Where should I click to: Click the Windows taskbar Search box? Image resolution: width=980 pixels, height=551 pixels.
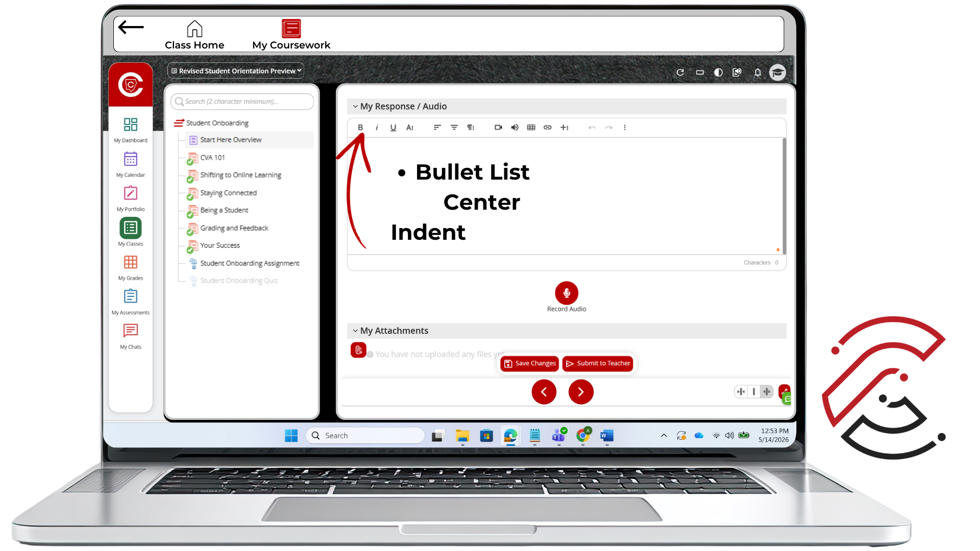pyautogui.click(x=365, y=436)
